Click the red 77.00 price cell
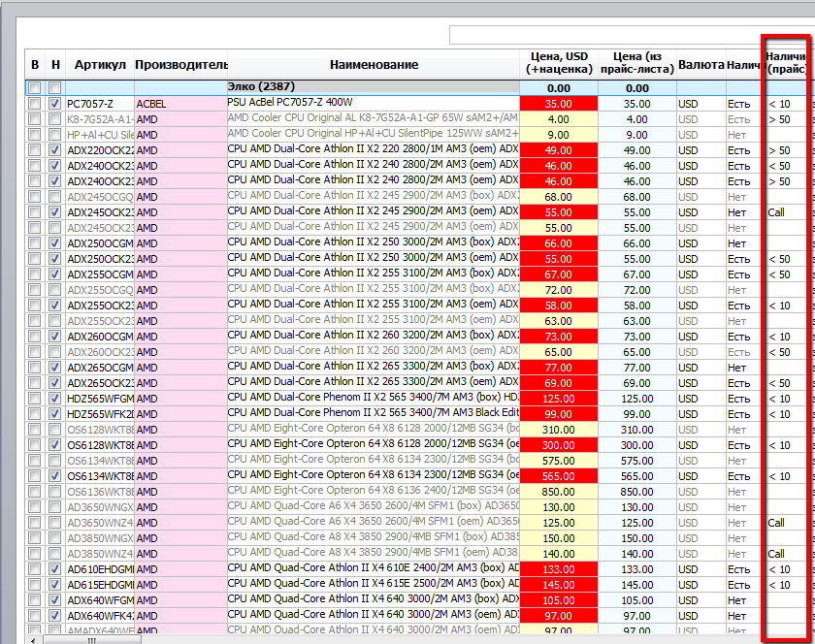The image size is (815, 644). coord(559,368)
